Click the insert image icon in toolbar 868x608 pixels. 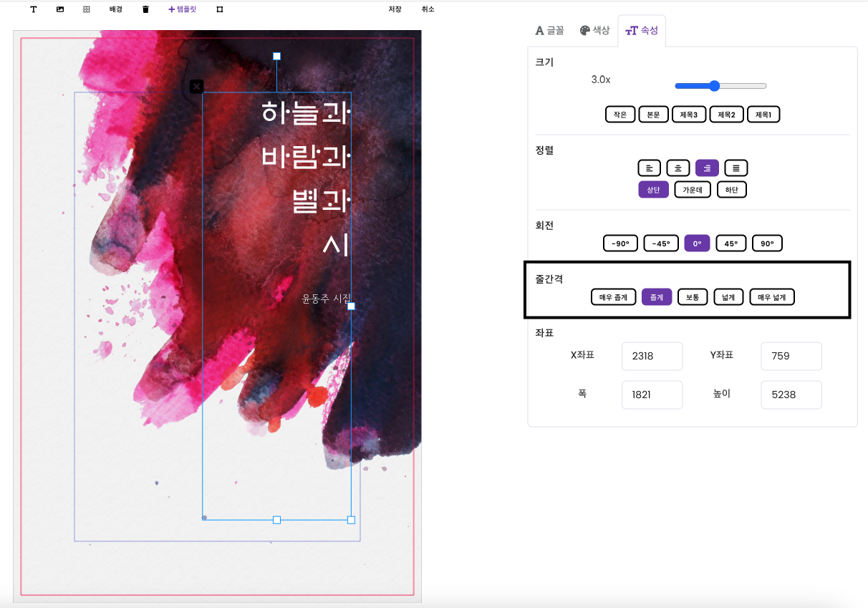click(x=60, y=9)
